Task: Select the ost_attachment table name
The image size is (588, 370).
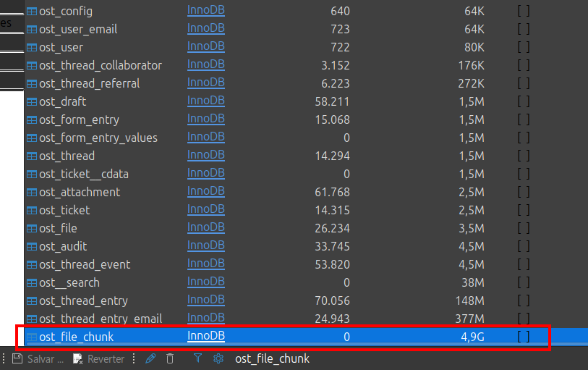Action: (x=80, y=193)
